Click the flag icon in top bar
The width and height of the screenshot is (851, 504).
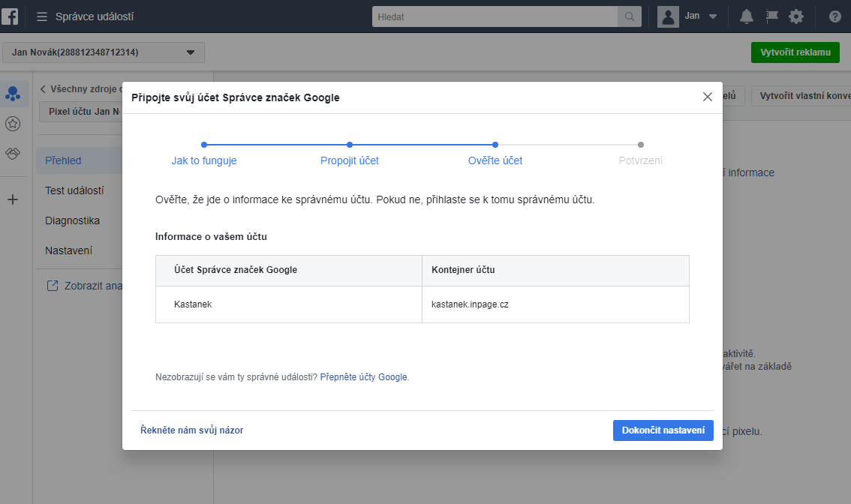pyautogui.click(x=771, y=16)
